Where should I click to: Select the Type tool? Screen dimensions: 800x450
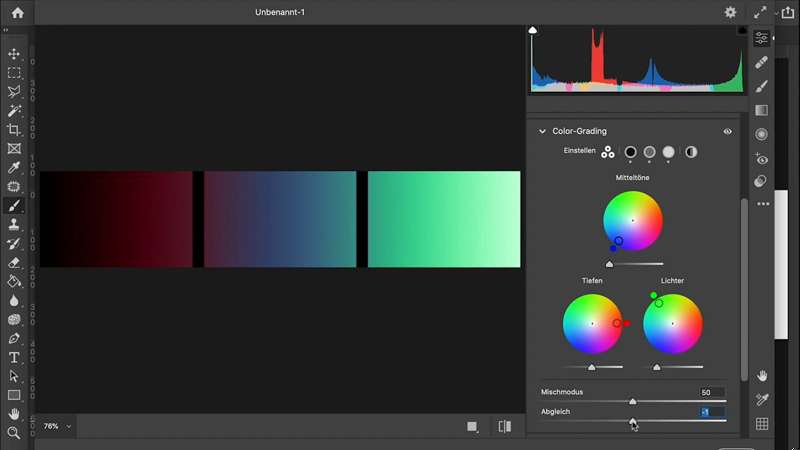[x=14, y=358]
